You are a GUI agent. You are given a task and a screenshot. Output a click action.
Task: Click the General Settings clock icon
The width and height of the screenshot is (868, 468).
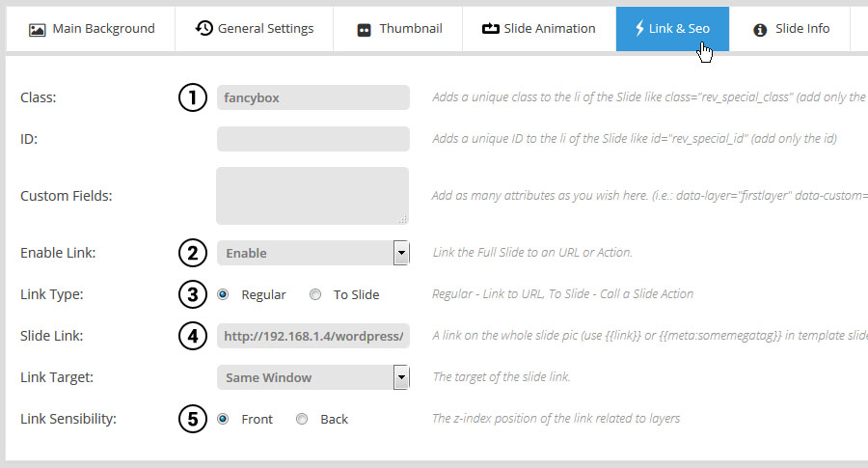[203, 28]
